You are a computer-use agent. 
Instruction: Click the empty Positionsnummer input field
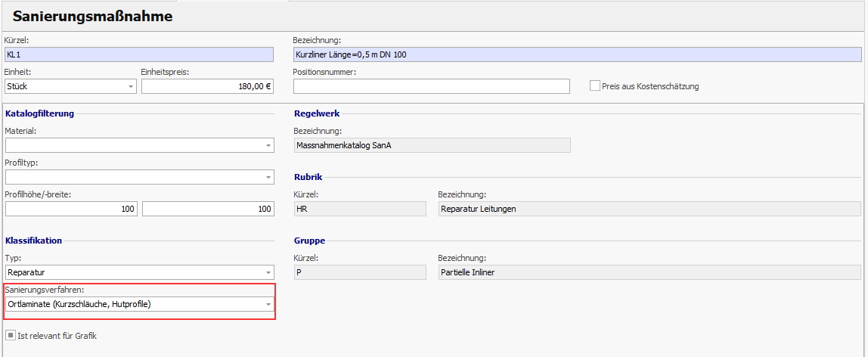431,86
